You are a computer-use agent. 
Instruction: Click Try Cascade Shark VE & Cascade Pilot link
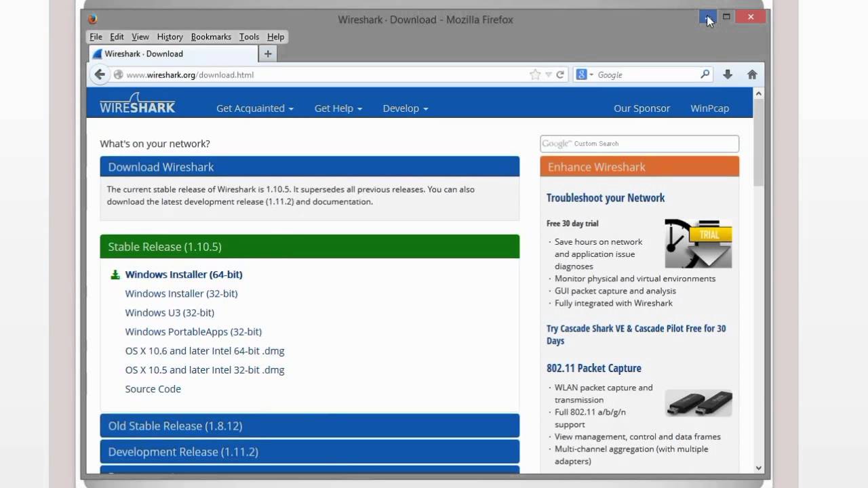(636, 334)
